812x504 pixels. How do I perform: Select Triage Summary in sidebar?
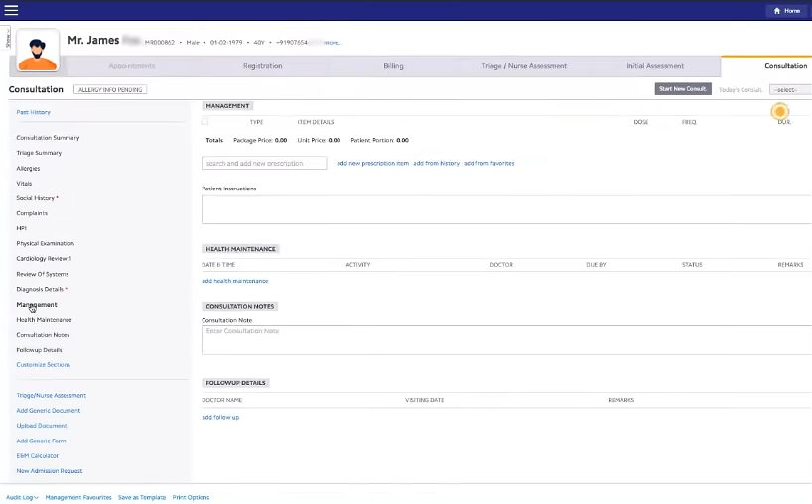(x=39, y=153)
